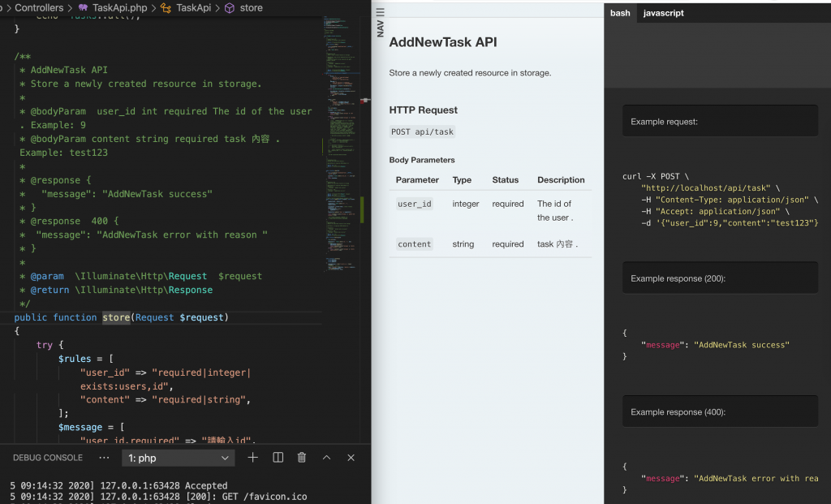Click '@return' docblock tag
831x504 pixels.
50,290
